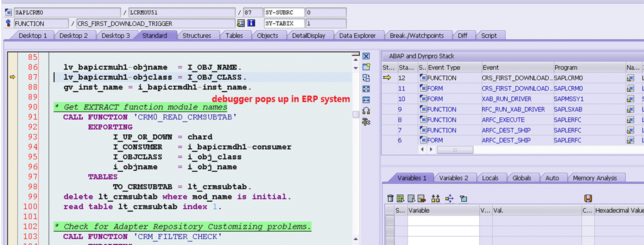The image size is (644, 245).
Task: Switch to the Auto tab
Action: click(x=552, y=178)
